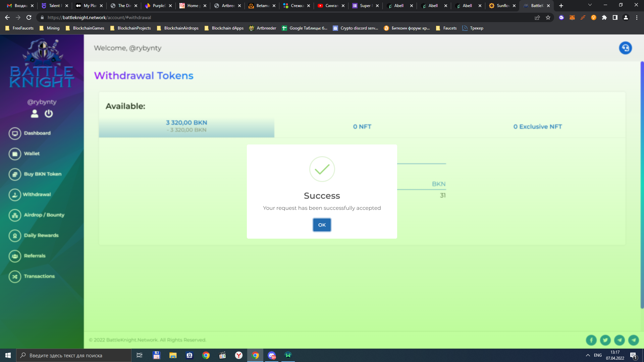
Task: Select the 0 Exclusive NFT tab
Action: (x=537, y=127)
